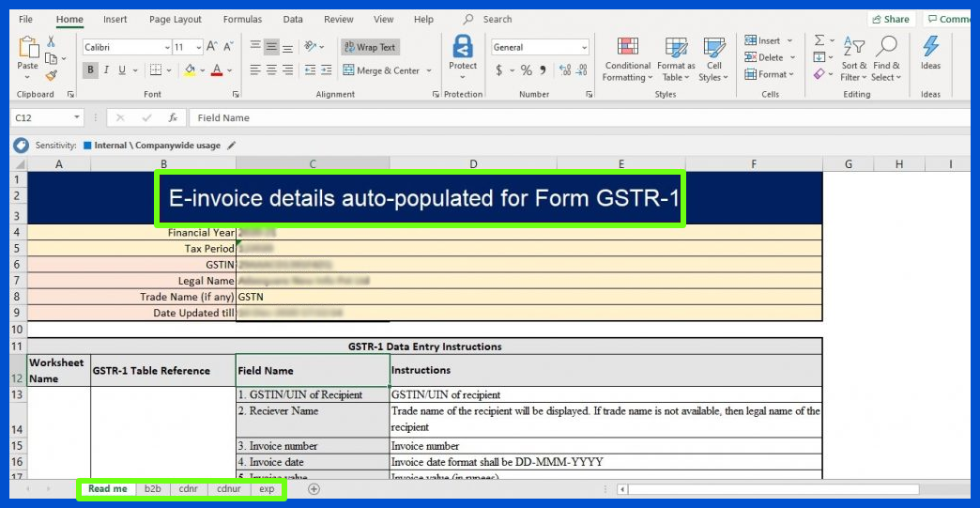Screen dimensions: 980x508
Task: Click the Insert Function fx icon
Action: [x=173, y=117]
